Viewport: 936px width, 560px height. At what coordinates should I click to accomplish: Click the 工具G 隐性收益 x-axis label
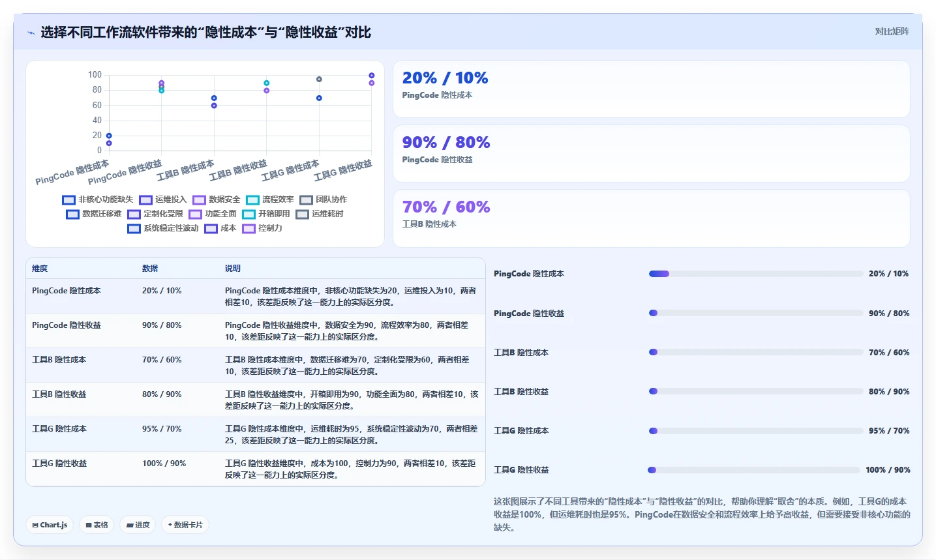pyautogui.click(x=343, y=171)
